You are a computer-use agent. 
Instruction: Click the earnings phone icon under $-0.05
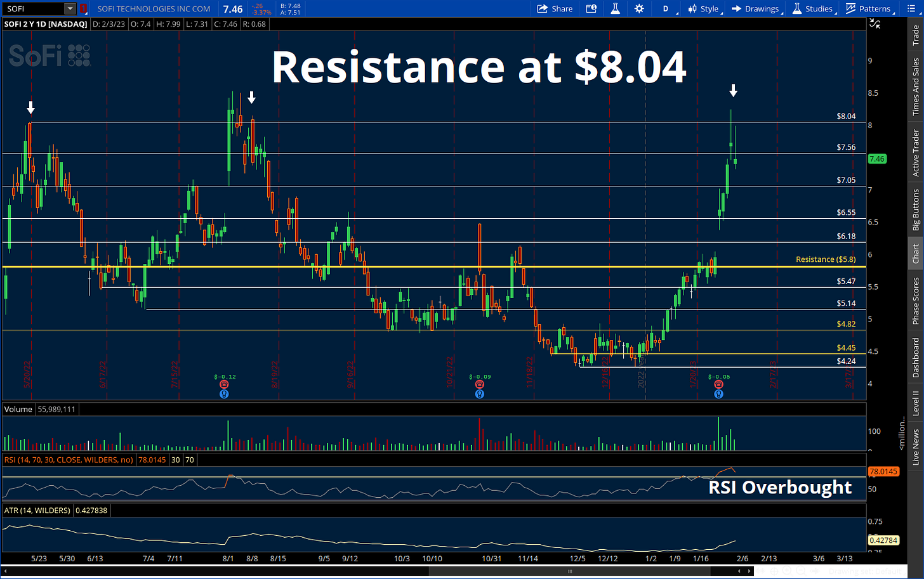point(718,384)
